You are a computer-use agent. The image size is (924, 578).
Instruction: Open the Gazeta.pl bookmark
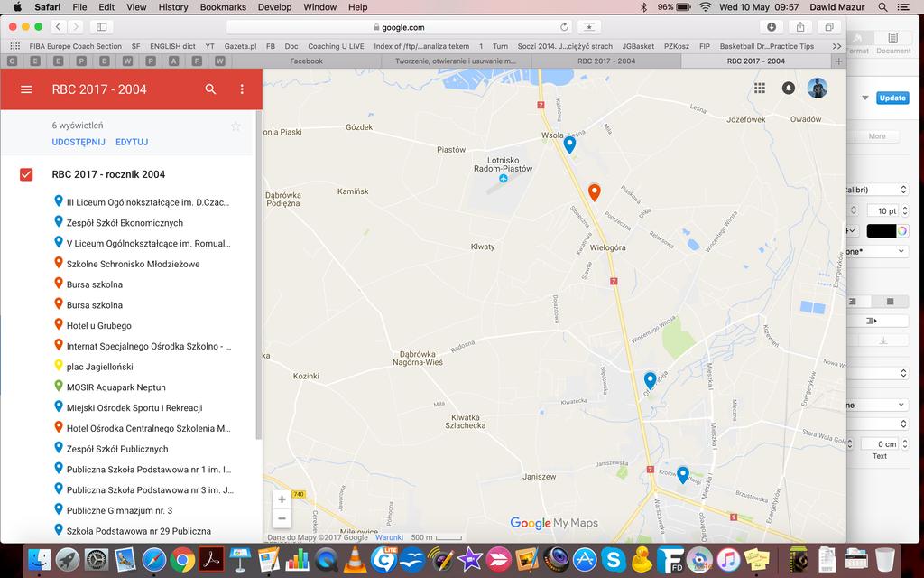click(x=240, y=46)
